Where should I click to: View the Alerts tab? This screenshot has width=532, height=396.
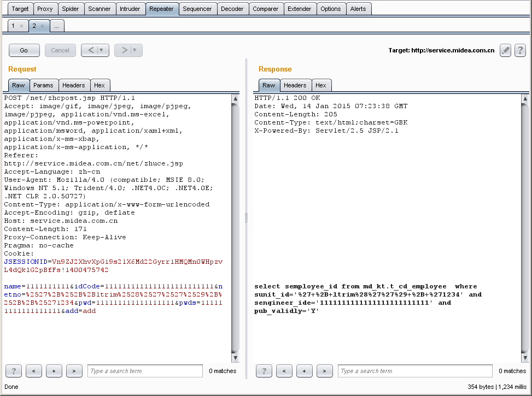(358, 9)
